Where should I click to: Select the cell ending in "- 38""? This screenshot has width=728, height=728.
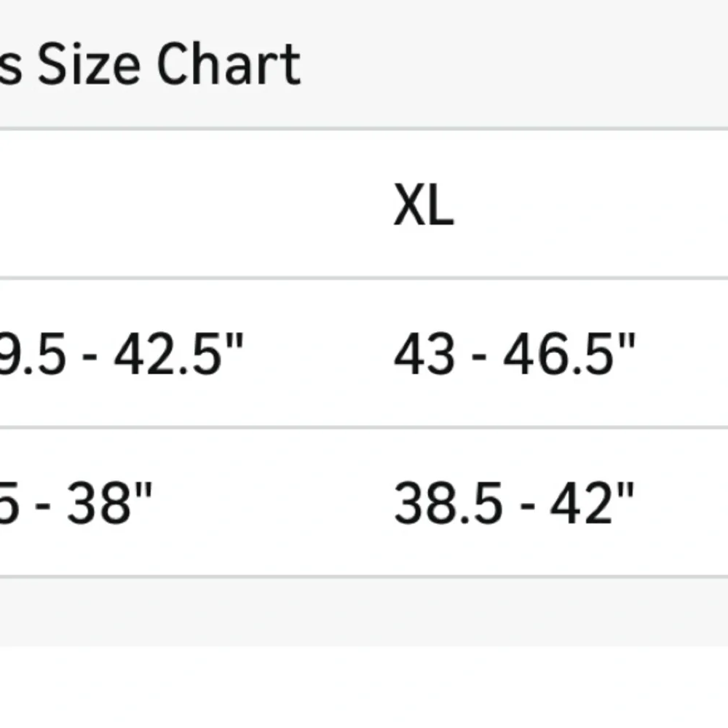[x=76, y=503]
